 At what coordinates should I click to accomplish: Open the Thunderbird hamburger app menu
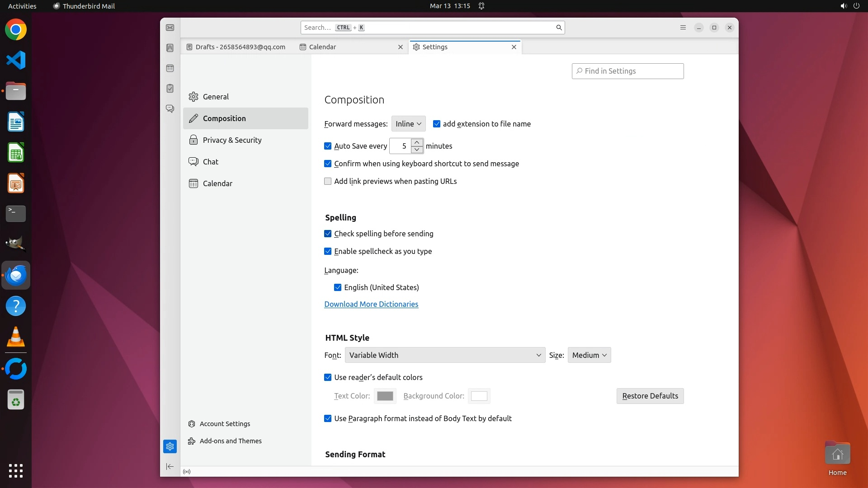683,28
